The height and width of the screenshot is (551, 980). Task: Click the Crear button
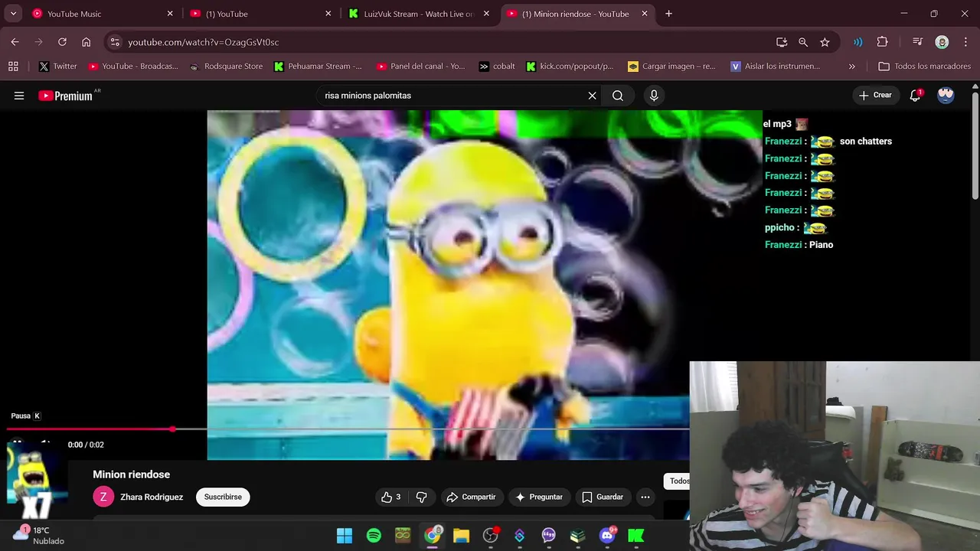click(875, 96)
